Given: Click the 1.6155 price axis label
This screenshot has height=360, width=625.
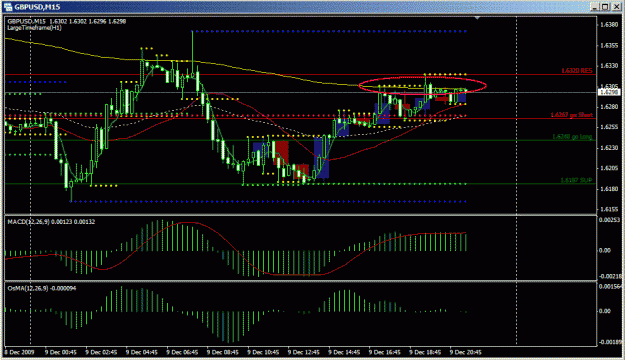Looking at the screenshot, I should coord(609,209).
